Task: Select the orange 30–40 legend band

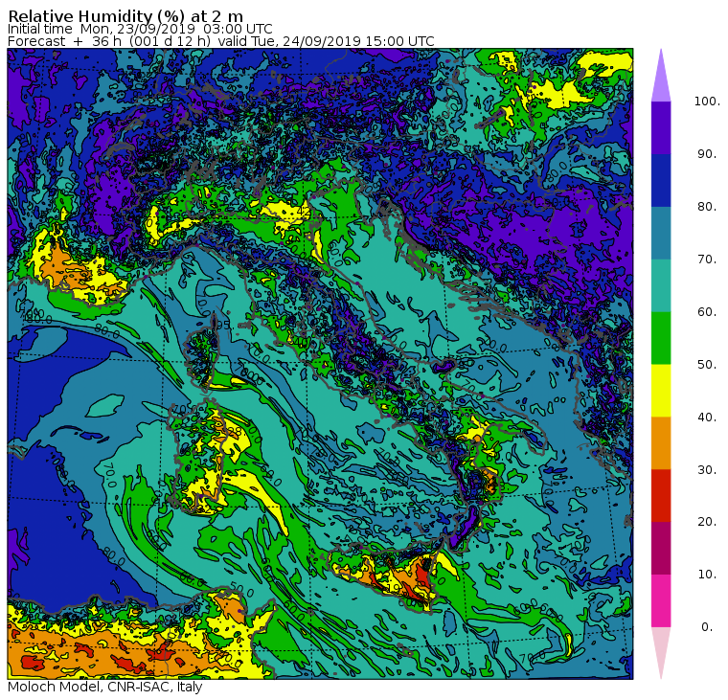Action: pyautogui.click(x=661, y=443)
